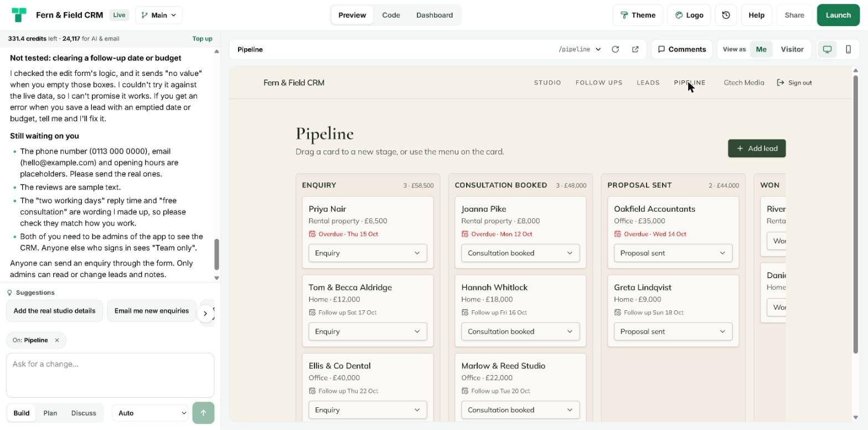Open Joanna Pike's stage dropdown

point(520,253)
